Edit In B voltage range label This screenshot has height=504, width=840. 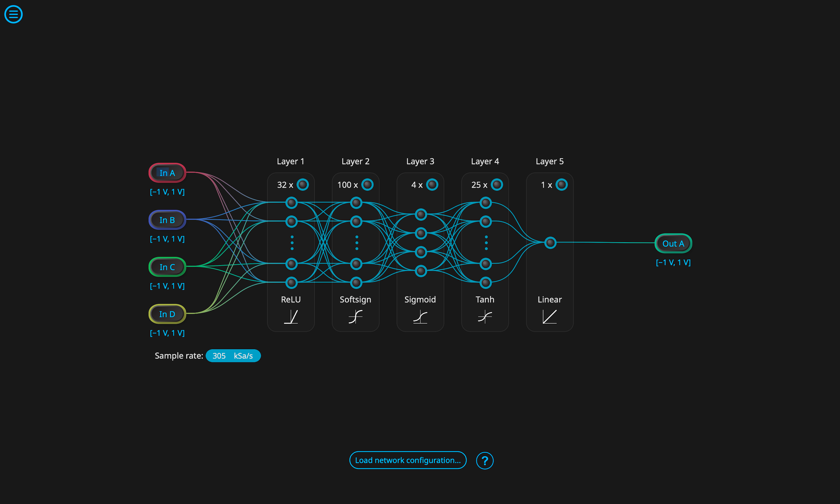[167, 239]
